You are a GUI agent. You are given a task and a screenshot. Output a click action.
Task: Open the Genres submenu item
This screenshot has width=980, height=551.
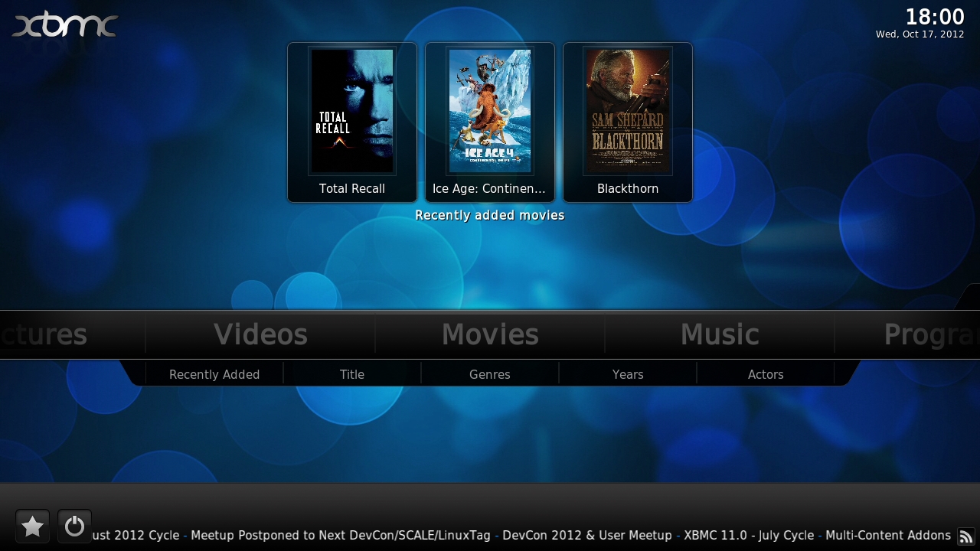[x=490, y=374]
